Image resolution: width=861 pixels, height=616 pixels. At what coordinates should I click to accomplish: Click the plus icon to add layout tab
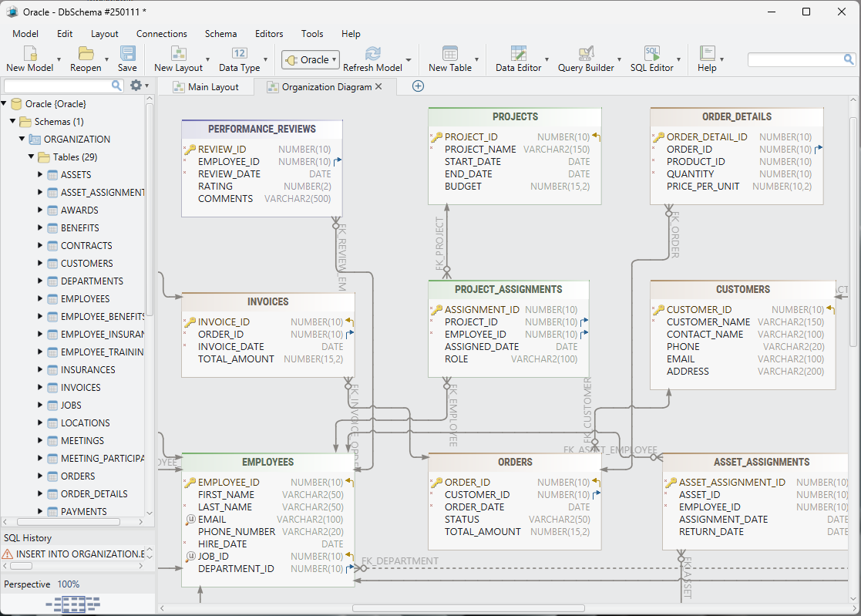tap(418, 86)
